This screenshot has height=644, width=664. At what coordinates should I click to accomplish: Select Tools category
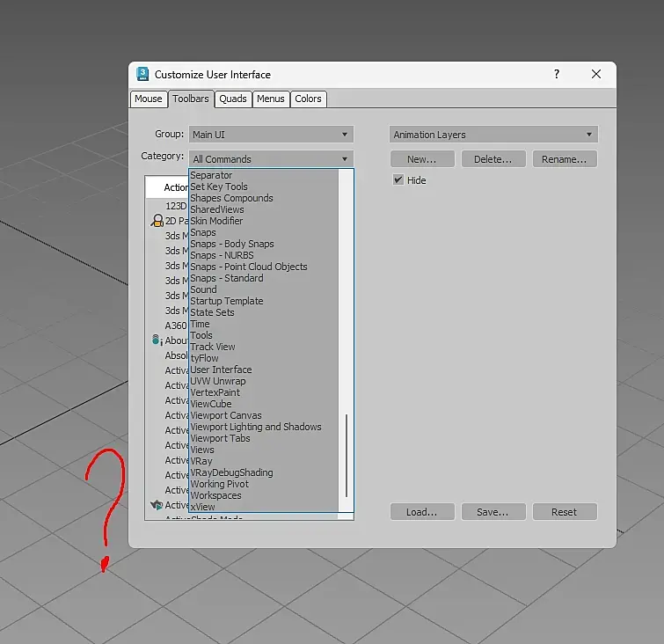click(264, 335)
